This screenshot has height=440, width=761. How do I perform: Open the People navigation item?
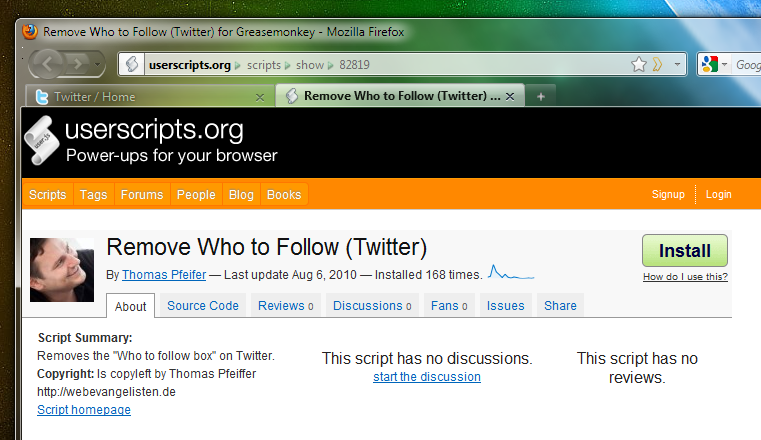[x=196, y=195]
